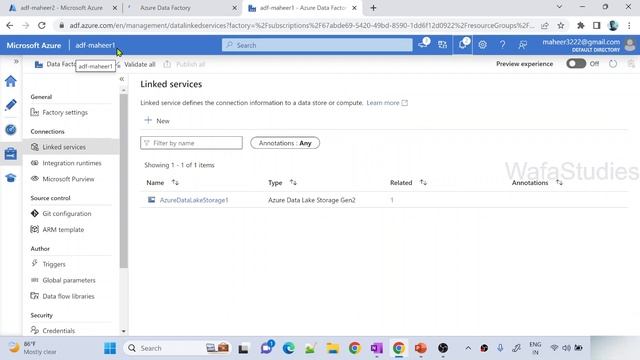Open the Settings gear icon
Image resolution: width=640 pixels, height=360 pixels.
pos(482,44)
